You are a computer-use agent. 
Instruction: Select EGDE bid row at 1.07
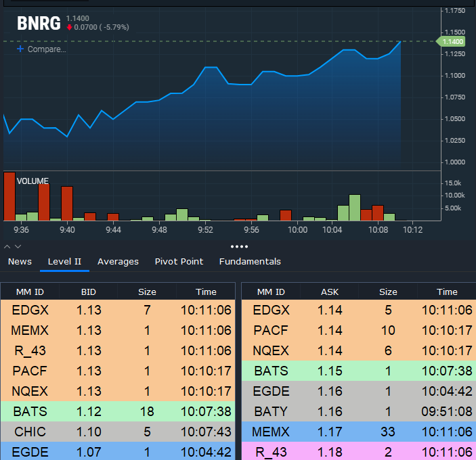pos(118,451)
